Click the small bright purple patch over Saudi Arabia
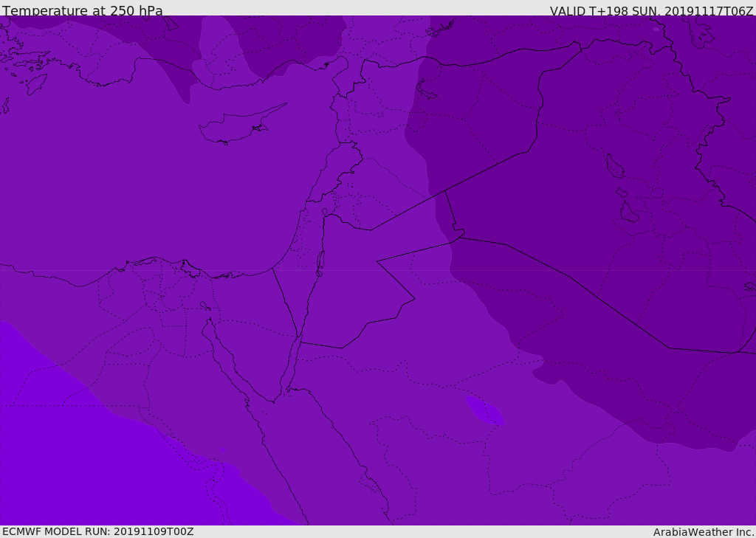This screenshot has width=756, height=538. (x=484, y=410)
